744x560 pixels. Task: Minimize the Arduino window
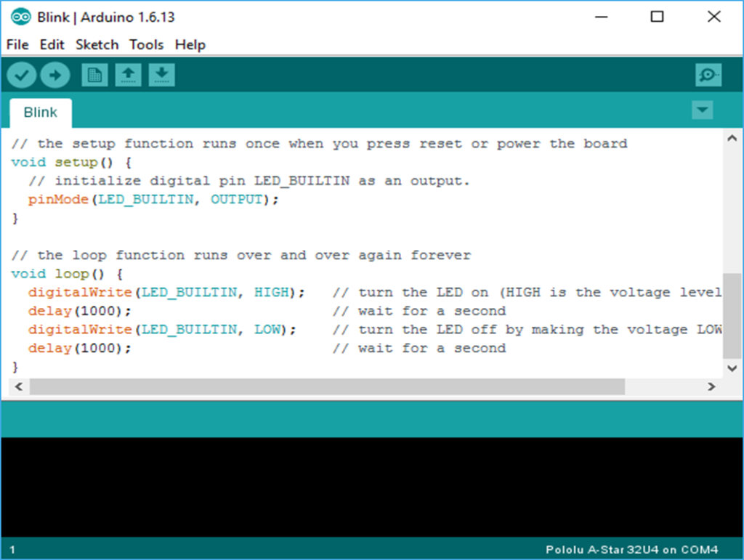[x=601, y=17]
